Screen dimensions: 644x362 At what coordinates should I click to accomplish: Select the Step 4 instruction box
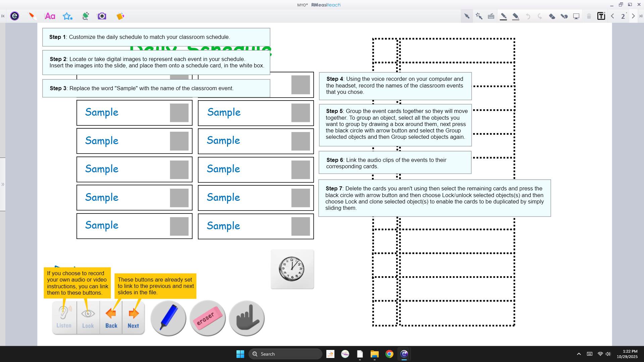coord(395,86)
